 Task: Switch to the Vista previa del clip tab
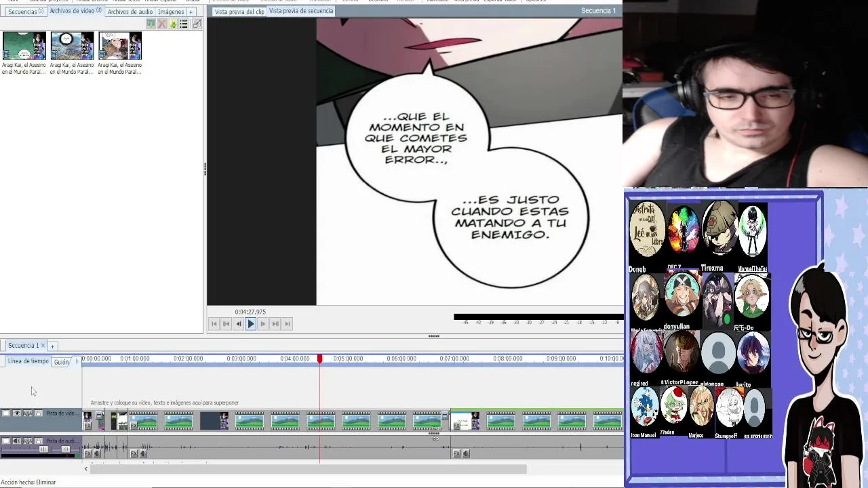pyautogui.click(x=239, y=12)
